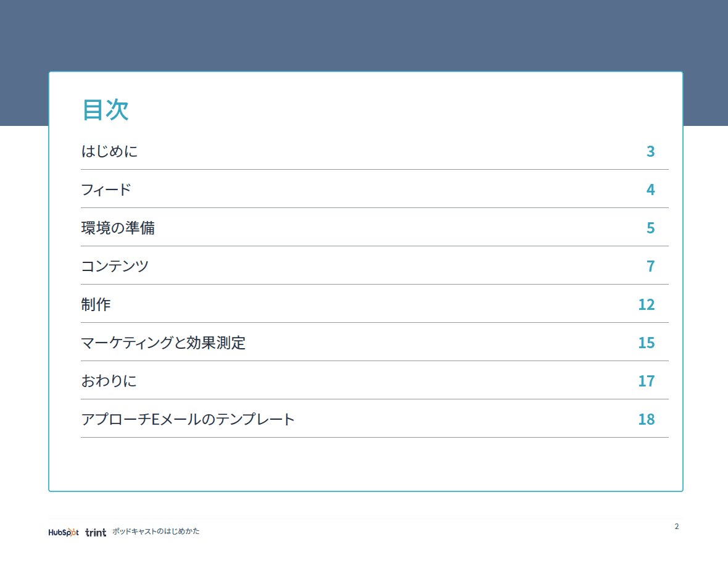Open the はじめに section link

[110, 151]
